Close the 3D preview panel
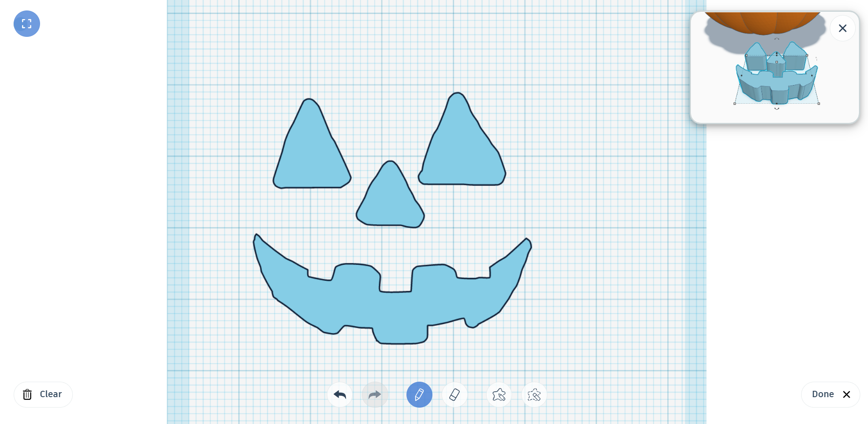This screenshot has width=868, height=424. (x=842, y=28)
